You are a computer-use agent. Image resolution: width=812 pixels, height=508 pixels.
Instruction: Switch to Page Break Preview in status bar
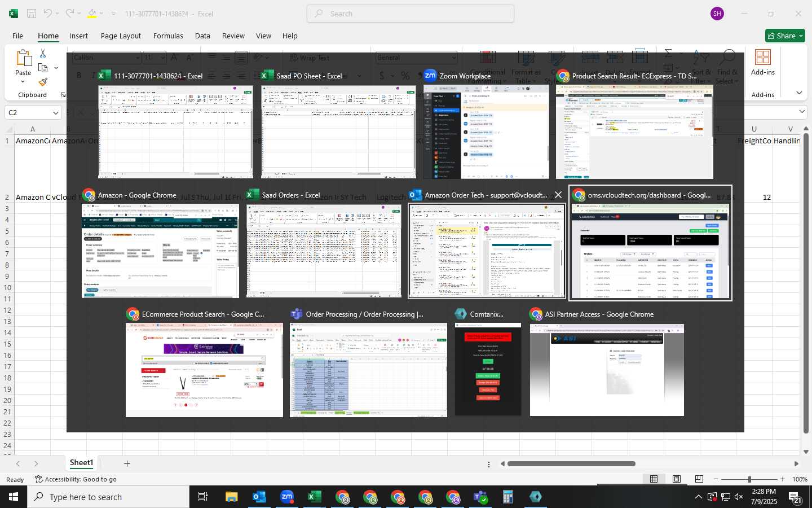click(699, 479)
